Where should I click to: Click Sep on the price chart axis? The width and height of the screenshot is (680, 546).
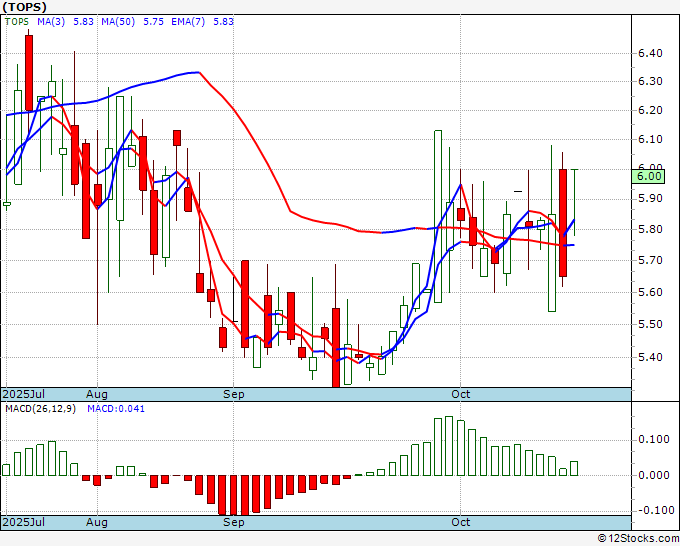(x=234, y=394)
